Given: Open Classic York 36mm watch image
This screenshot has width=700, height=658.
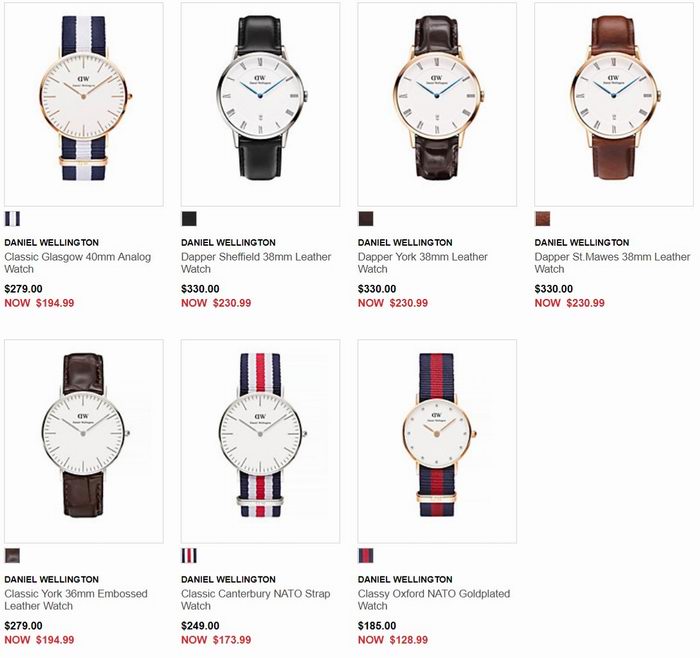Looking at the screenshot, I should (84, 441).
